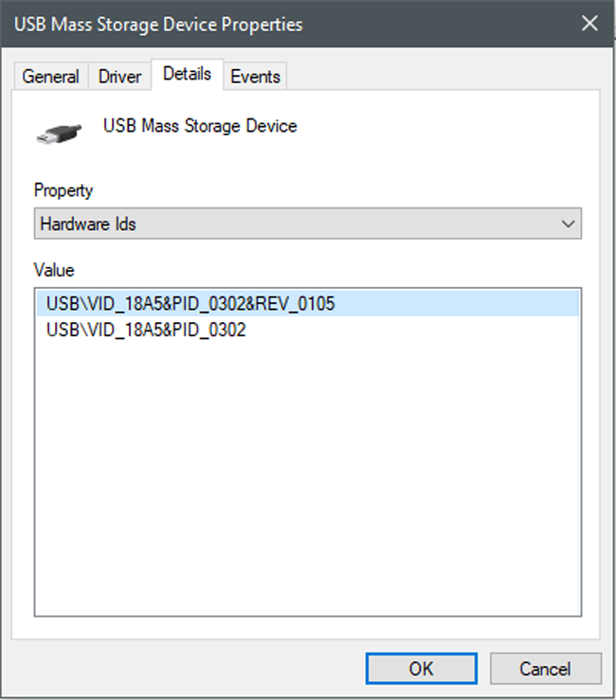This screenshot has height=700, width=616.
Task: Click the Property field label
Action: (x=63, y=190)
